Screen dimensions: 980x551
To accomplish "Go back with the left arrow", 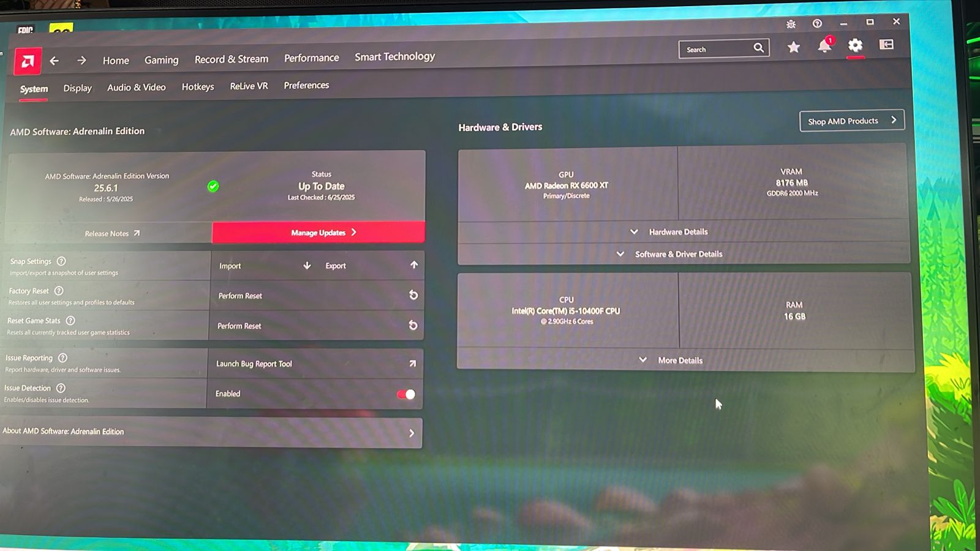I will click(x=55, y=61).
